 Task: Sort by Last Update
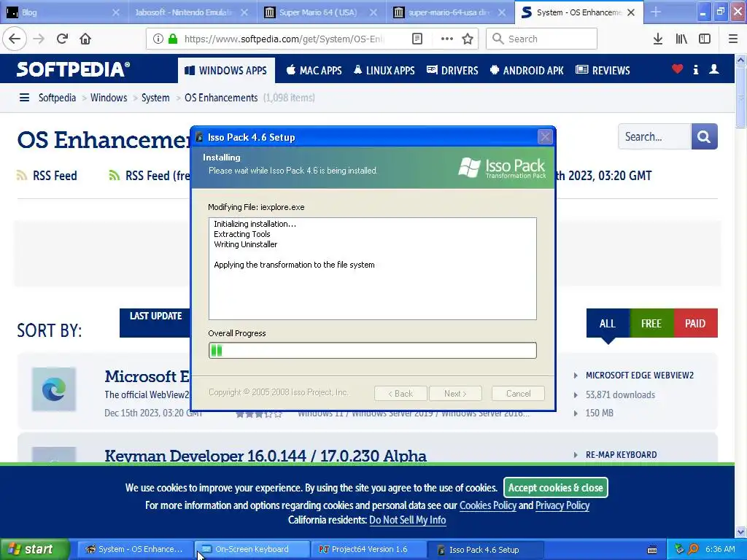(155, 323)
